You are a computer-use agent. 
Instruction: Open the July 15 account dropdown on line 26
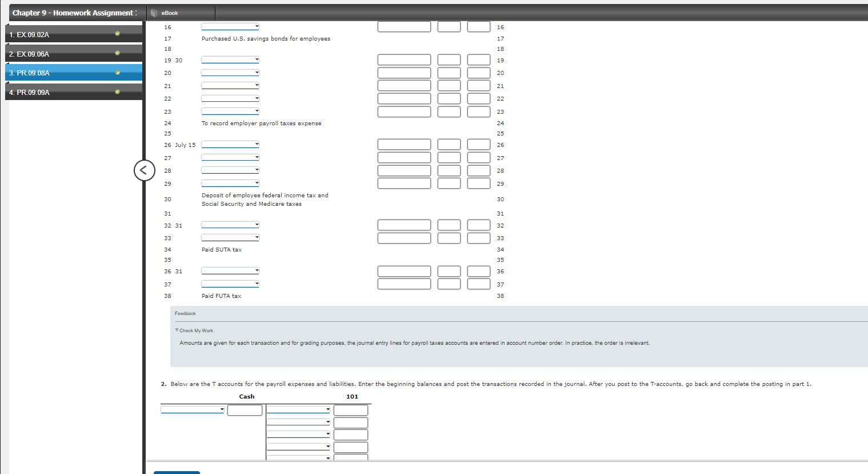(x=230, y=144)
